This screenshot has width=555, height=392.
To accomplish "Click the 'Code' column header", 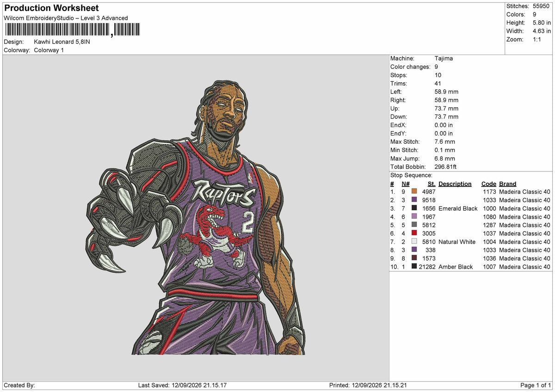I will tap(488, 184).
